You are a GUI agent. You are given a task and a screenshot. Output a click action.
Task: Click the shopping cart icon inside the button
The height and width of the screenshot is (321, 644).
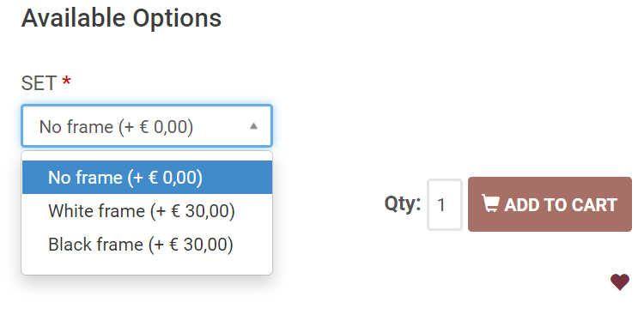point(490,204)
